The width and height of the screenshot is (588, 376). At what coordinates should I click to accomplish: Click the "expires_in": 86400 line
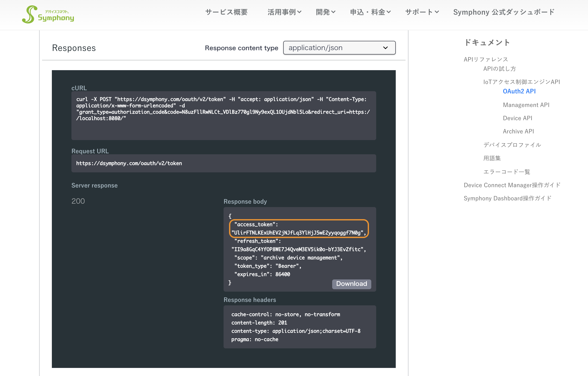(x=262, y=274)
